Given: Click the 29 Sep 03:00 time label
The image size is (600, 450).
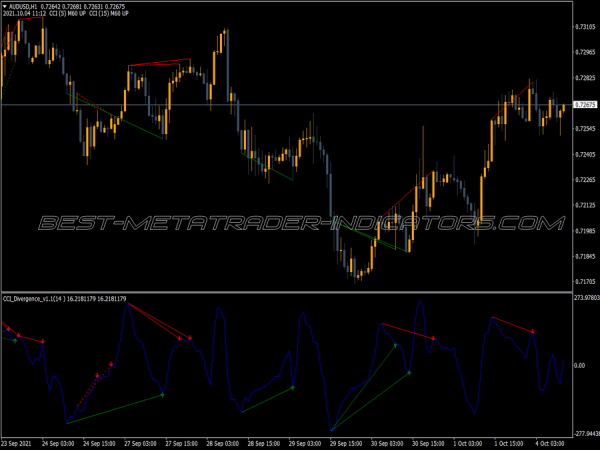Looking at the screenshot, I should tap(305, 443).
